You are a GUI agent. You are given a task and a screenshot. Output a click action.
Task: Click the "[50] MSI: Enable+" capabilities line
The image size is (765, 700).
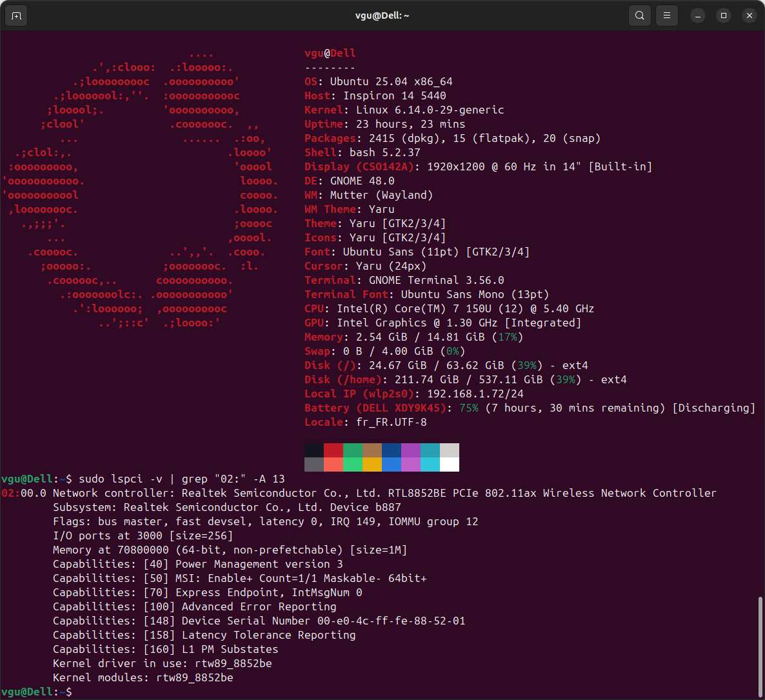click(x=240, y=578)
